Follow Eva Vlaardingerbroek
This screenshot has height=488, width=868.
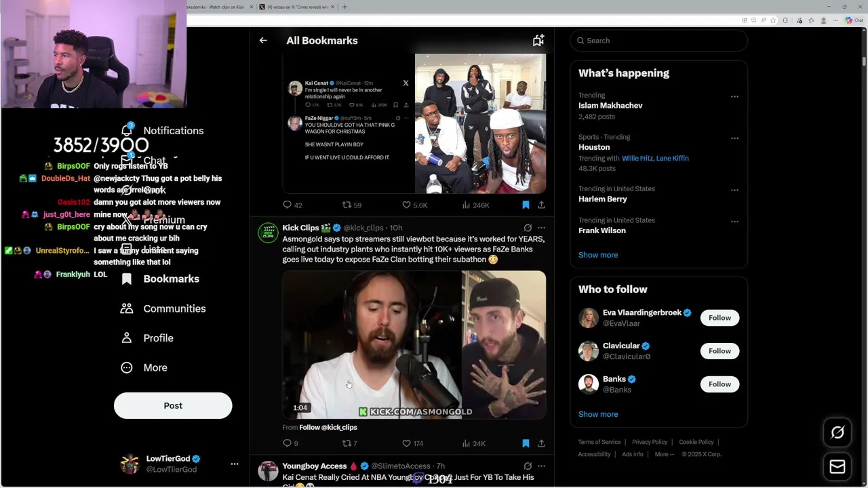coord(719,318)
